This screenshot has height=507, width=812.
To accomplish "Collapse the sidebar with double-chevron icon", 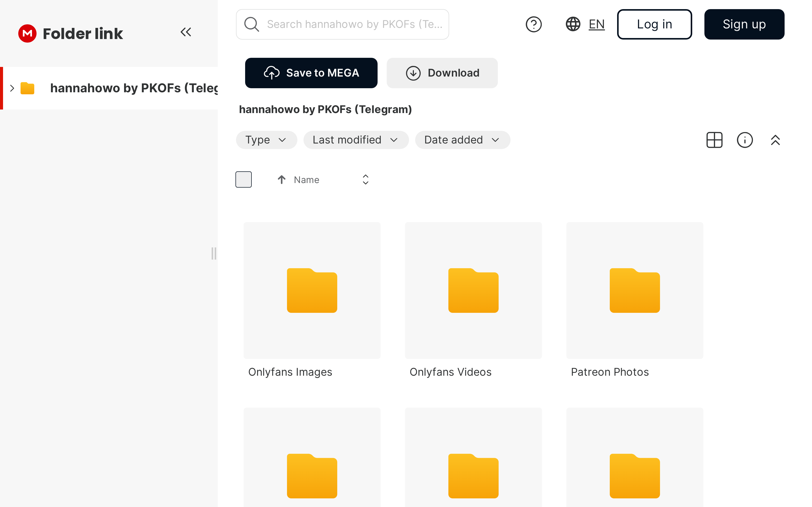I will pos(185,32).
